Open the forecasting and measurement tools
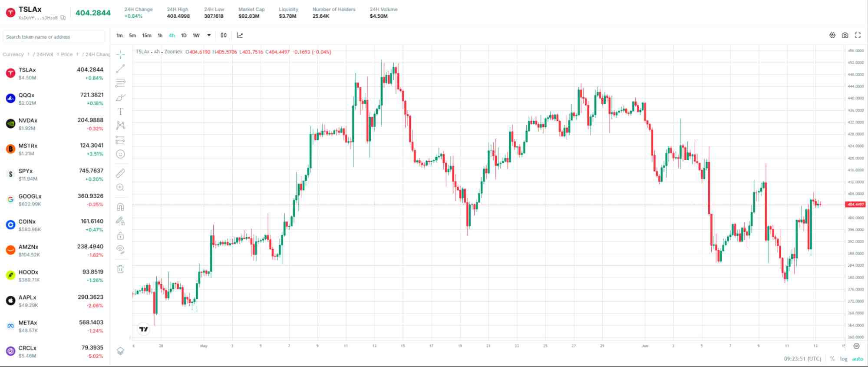 point(121,140)
